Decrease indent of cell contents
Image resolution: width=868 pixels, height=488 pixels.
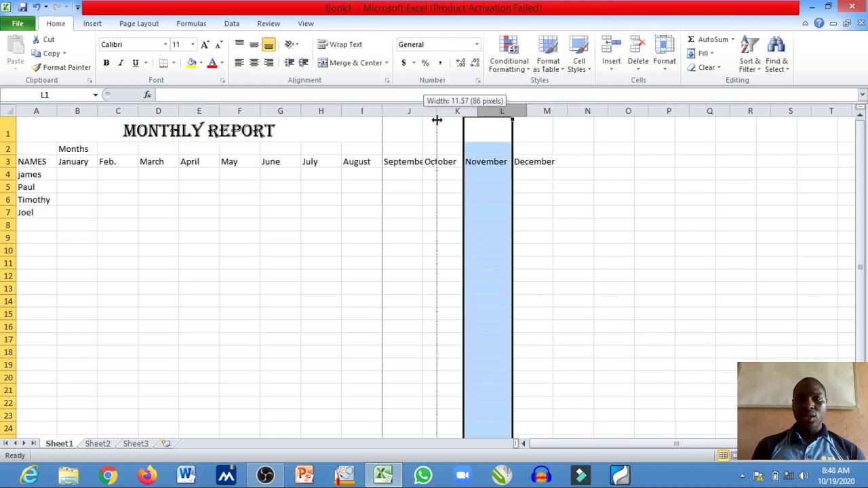[290, 63]
